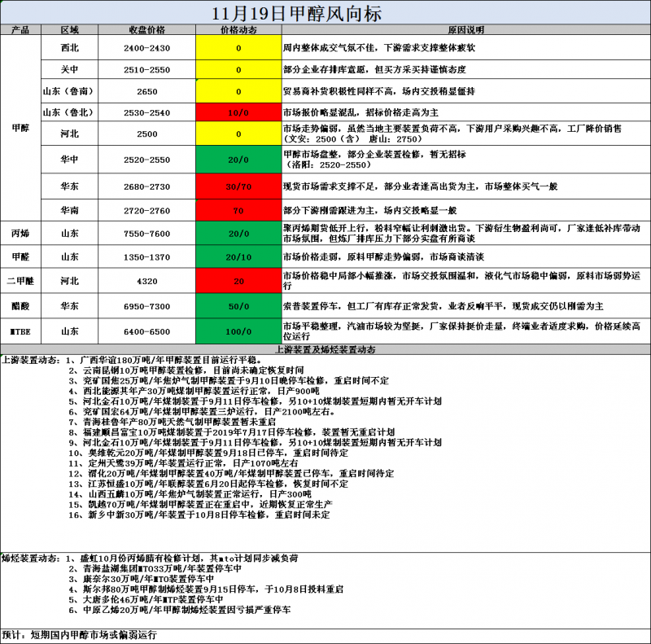
Task: Click line '凯越70万吨/年煤制甲醇'
Action: (200, 504)
